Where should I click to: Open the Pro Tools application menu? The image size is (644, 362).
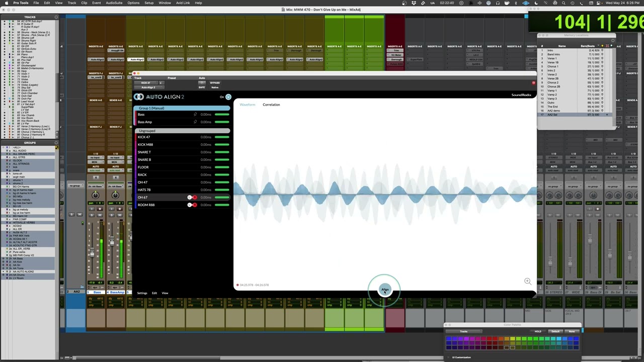tap(21, 3)
